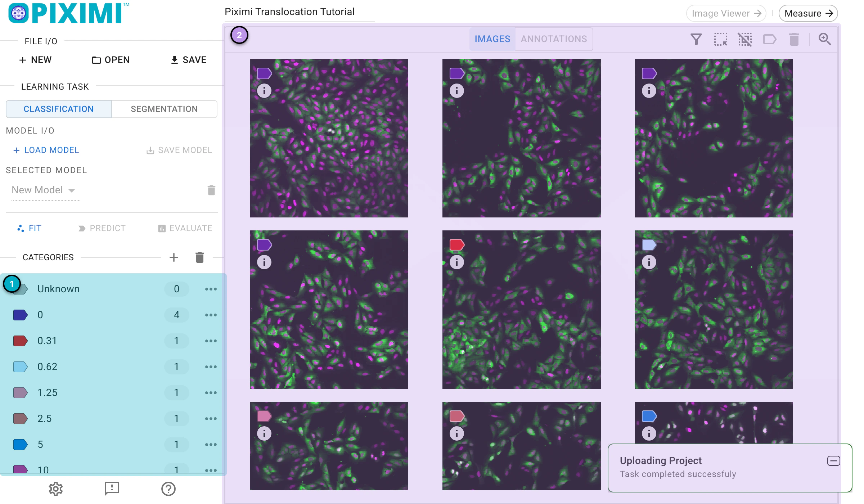Open info icon on first image thumbnail

[264, 90]
